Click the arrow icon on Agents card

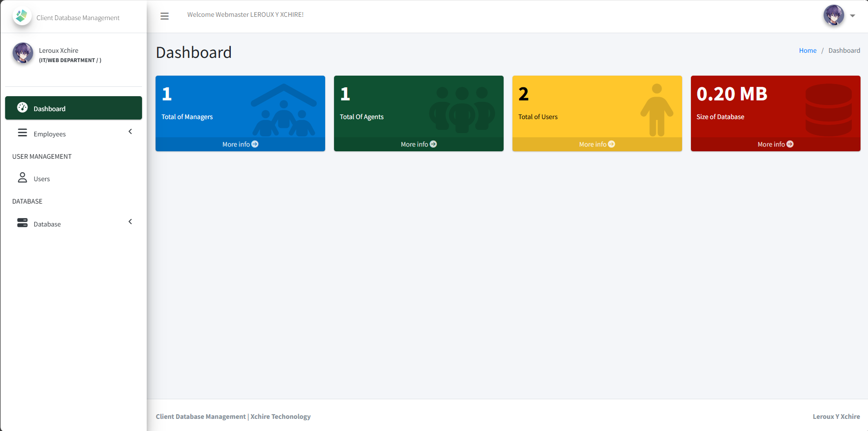(434, 144)
